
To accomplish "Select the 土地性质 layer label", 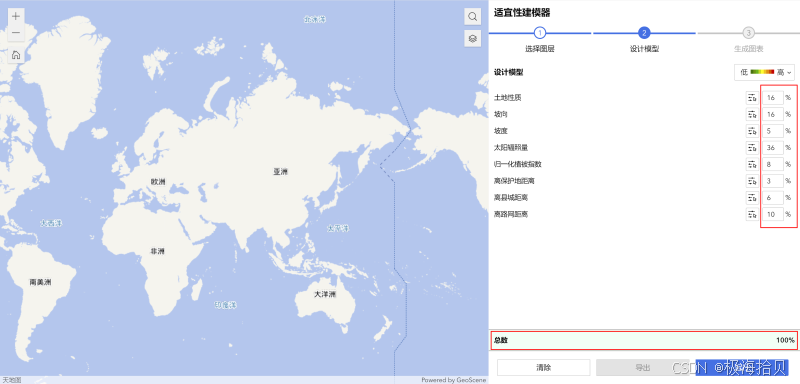I will [x=508, y=97].
